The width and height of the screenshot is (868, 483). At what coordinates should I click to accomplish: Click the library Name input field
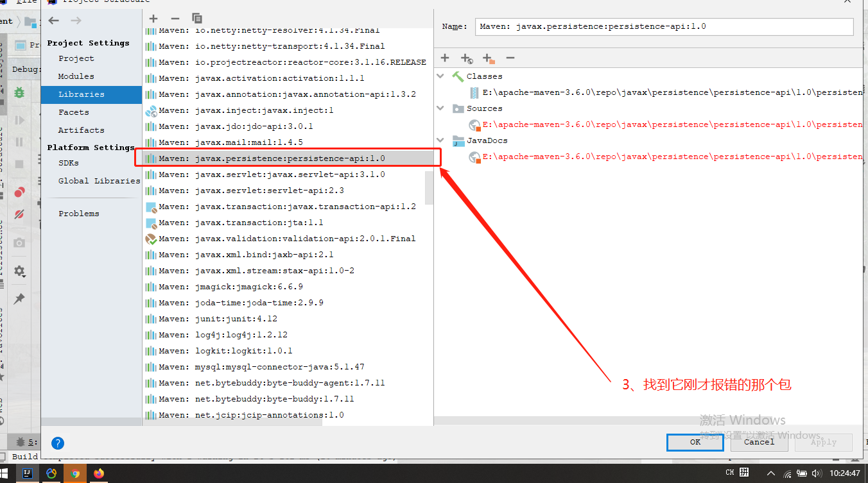664,26
